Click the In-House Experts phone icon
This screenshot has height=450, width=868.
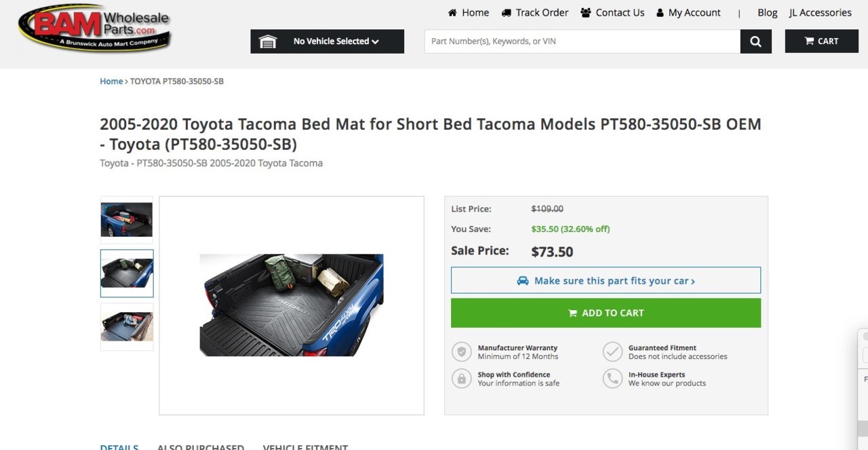(612, 378)
